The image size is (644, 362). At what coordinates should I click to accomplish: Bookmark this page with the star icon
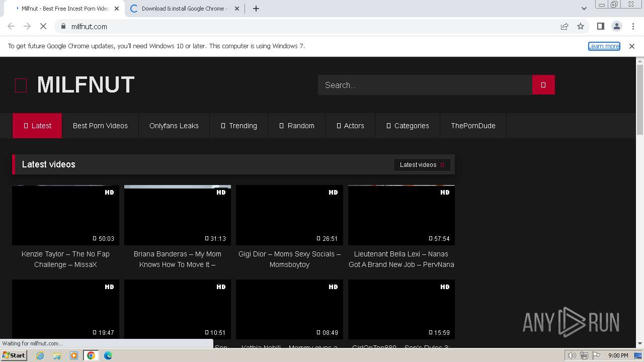click(581, 26)
